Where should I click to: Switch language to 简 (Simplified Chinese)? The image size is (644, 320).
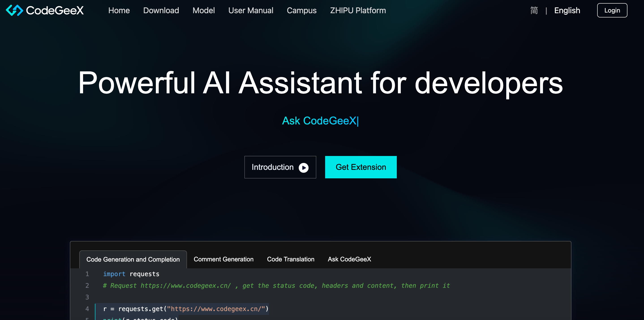pyautogui.click(x=534, y=10)
